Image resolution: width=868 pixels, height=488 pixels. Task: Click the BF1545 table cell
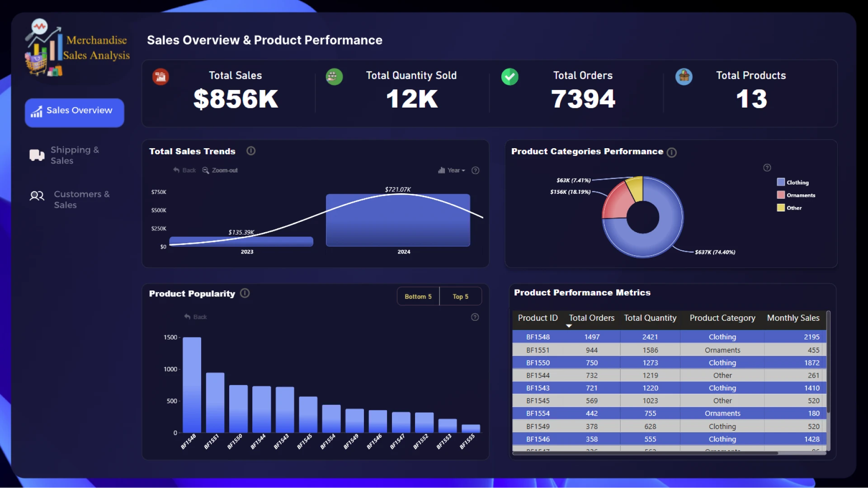(x=538, y=401)
